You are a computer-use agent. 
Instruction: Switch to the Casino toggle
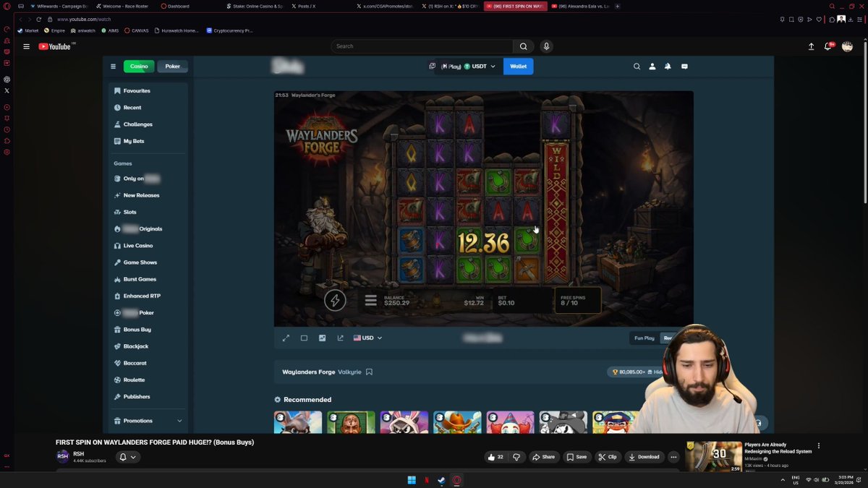139,67
